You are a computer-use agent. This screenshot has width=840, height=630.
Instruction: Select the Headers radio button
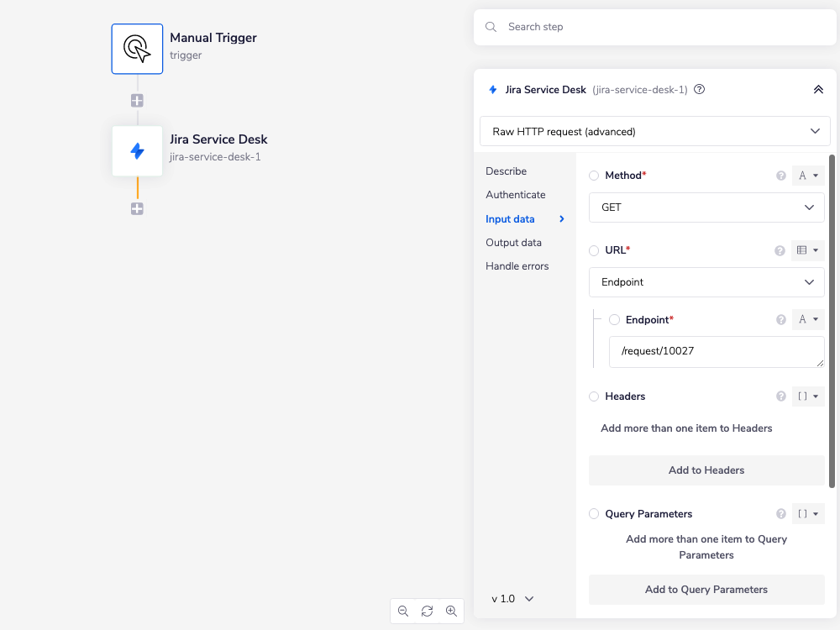(594, 396)
